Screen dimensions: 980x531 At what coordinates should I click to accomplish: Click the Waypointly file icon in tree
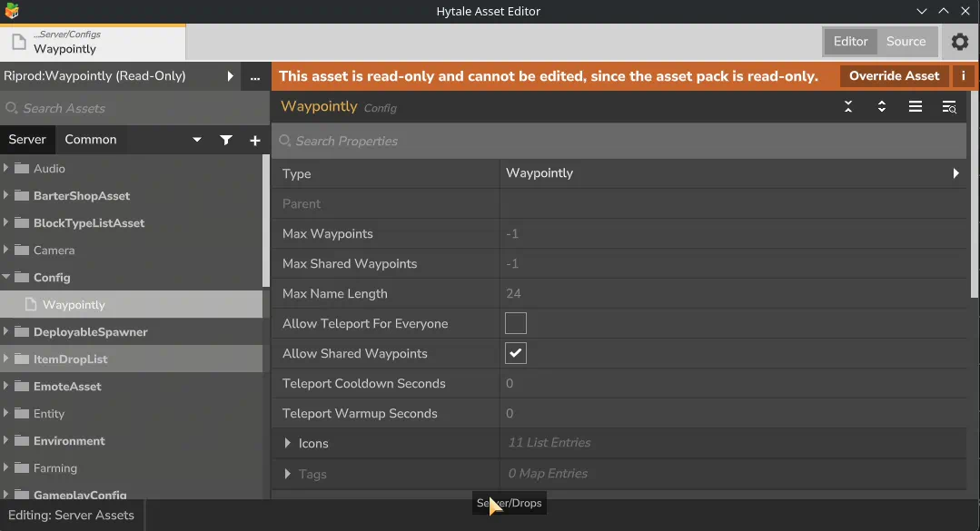coord(30,304)
